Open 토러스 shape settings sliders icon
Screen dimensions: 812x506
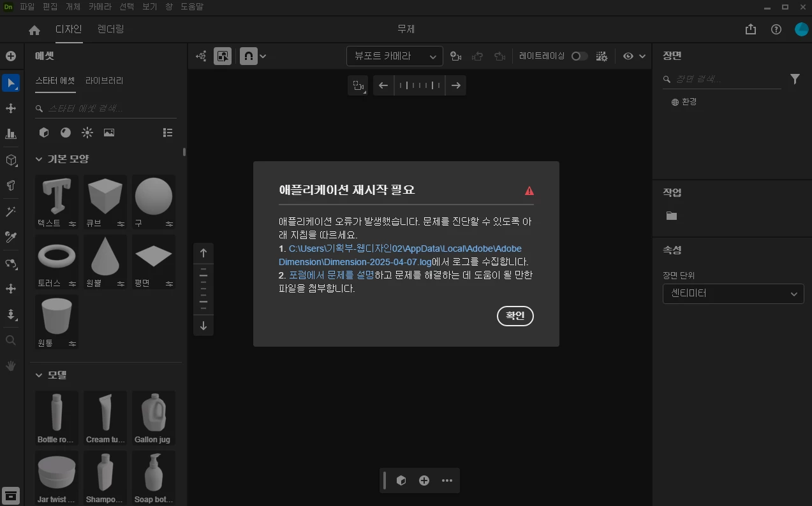pyautogui.click(x=72, y=284)
